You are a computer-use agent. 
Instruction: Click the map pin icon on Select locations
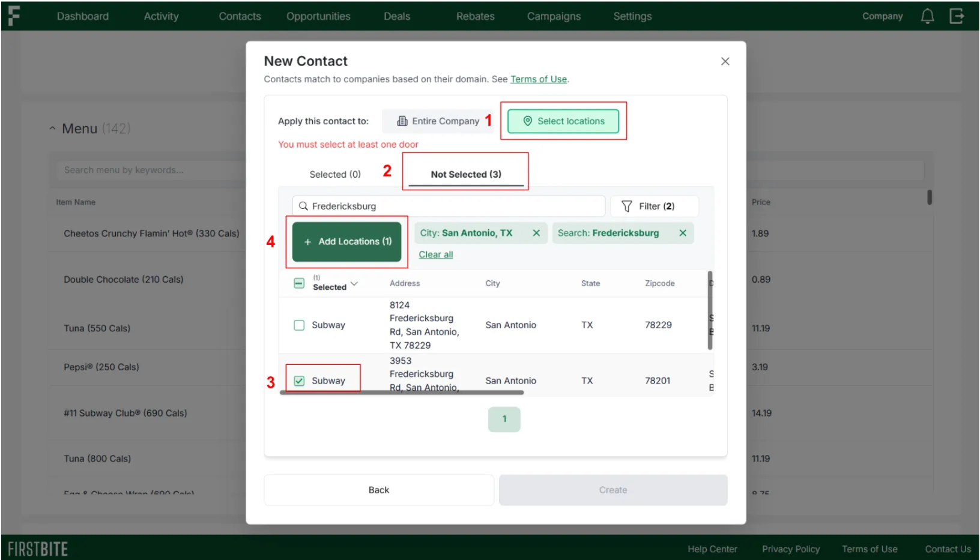click(x=527, y=121)
